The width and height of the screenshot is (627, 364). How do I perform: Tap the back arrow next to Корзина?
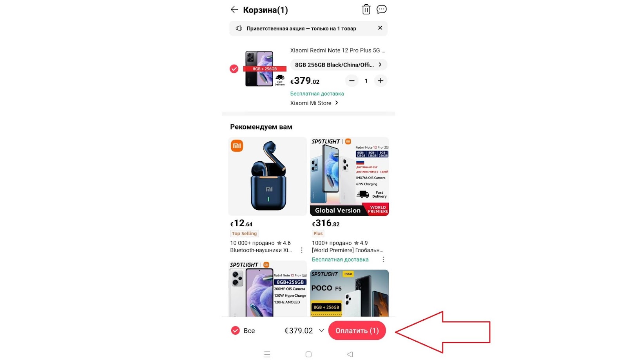click(x=234, y=10)
